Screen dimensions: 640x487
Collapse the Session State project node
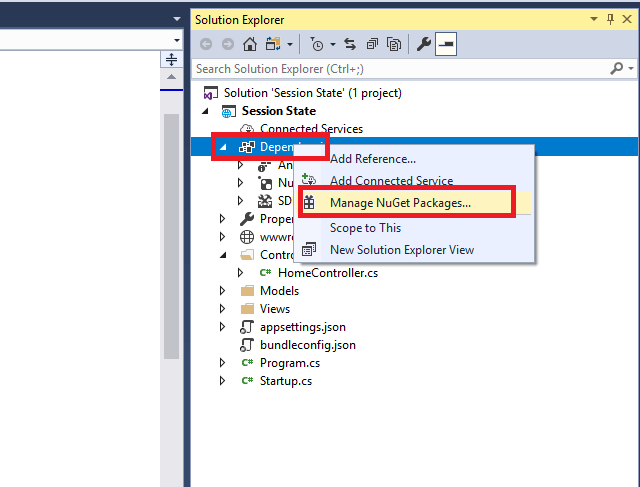pyautogui.click(x=205, y=111)
